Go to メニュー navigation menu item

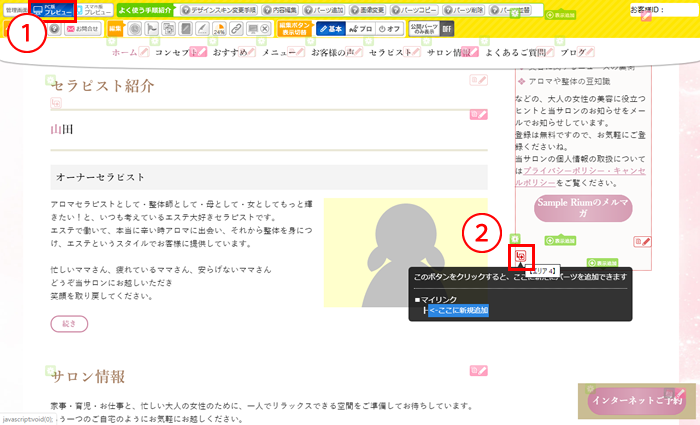tap(279, 52)
